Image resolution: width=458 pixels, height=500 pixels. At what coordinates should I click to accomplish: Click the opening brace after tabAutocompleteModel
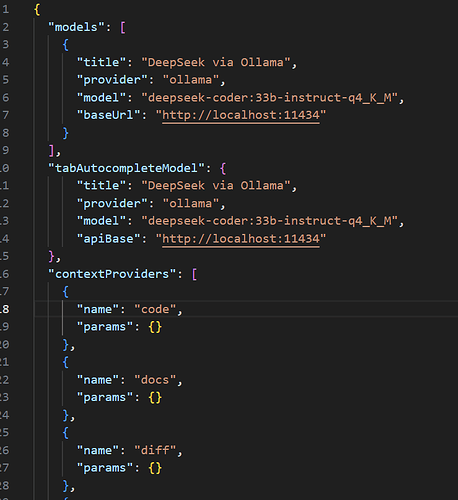click(x=223, y=168)
